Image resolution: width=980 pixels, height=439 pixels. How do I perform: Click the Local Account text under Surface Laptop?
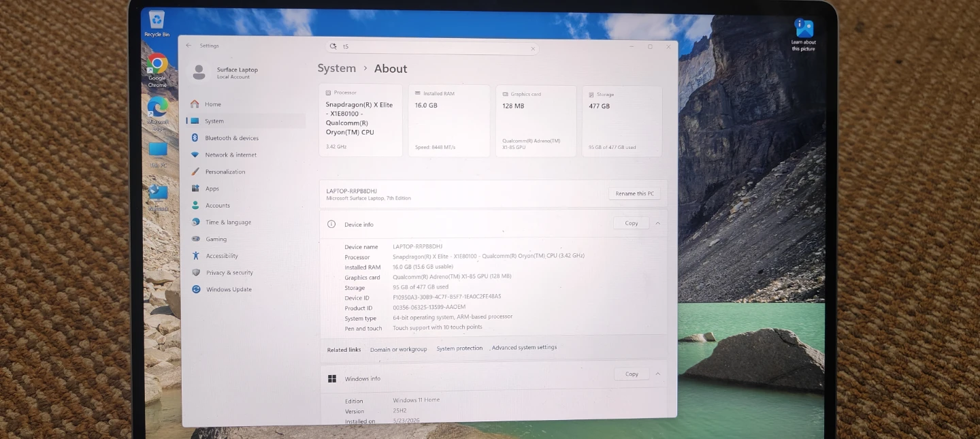coord(233,77)
